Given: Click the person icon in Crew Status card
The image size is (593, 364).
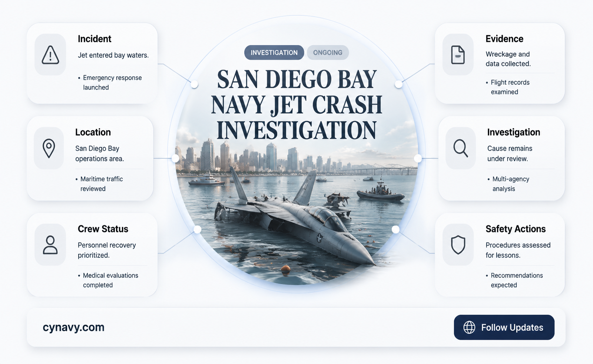Looking at the screenshot, I should (50, 245).
